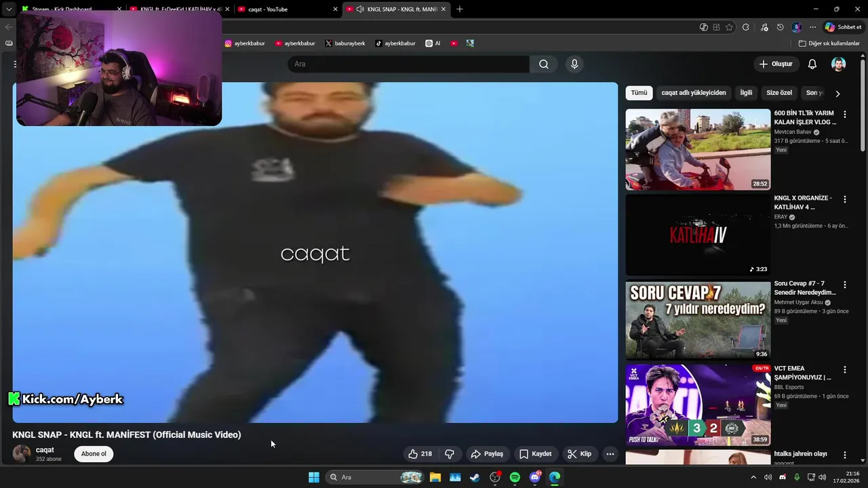Open more actions below the video
The image size is (868, 488).
pyautogui.click(x=610, y=454)
